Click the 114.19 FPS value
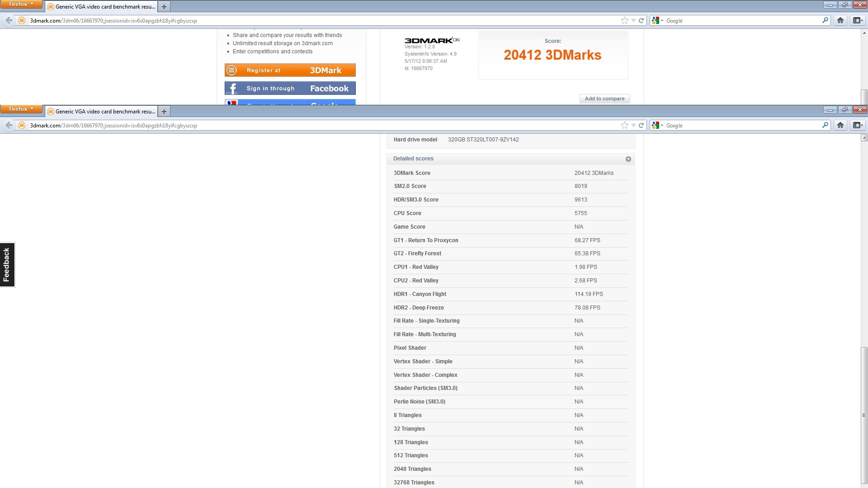The height and width of the screenshot is (488, 868). click(x=589, y=294)
